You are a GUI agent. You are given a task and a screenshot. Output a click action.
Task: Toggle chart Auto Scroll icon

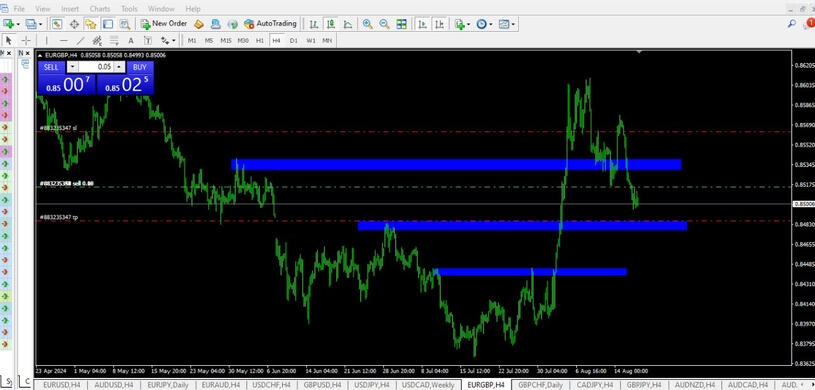click(423, 24)
